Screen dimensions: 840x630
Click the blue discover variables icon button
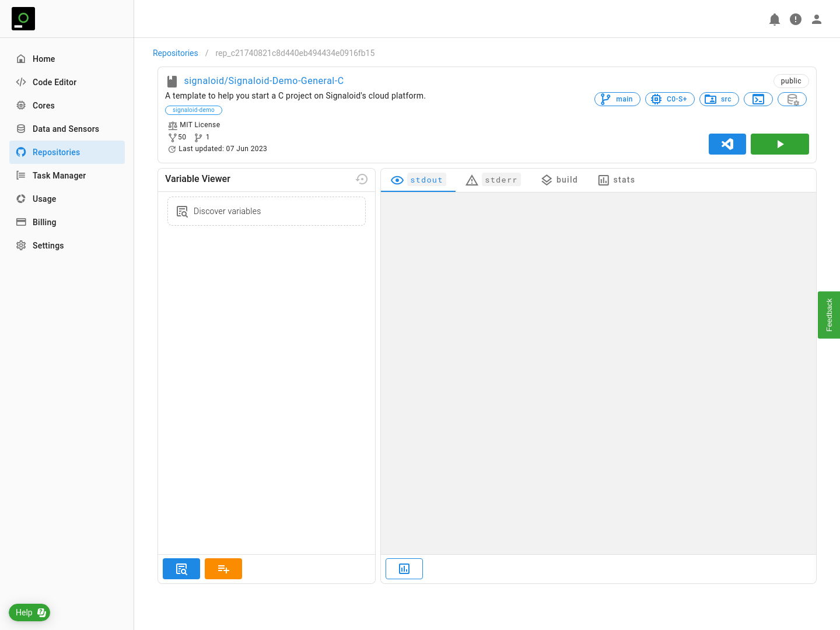pos(181,569)
